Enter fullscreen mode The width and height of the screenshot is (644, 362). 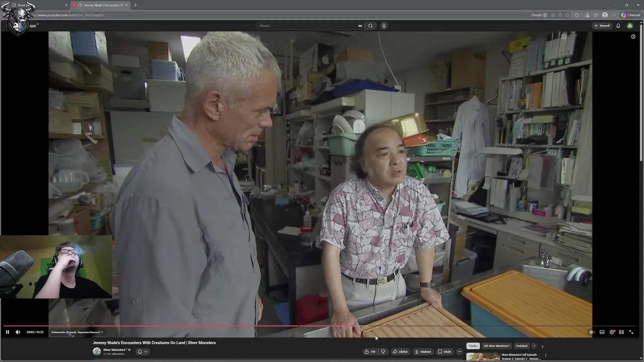pyautogui.click(x=631, y=332)
